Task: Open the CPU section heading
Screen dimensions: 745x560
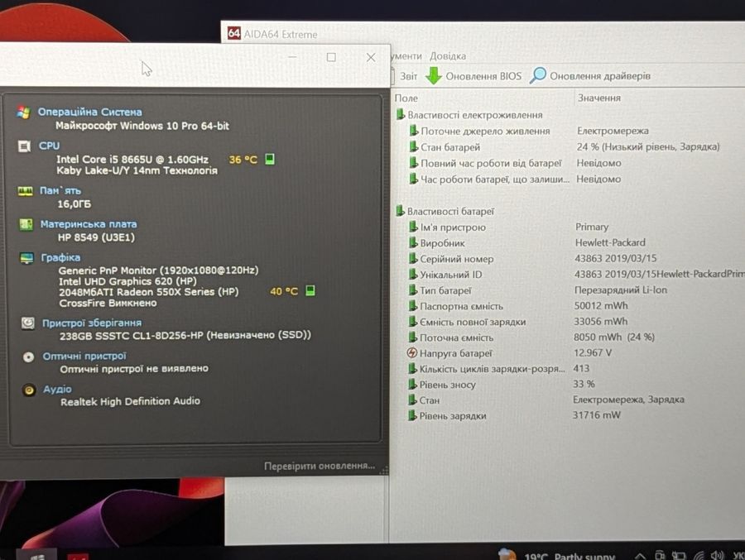Action: (x=50, y=146)
